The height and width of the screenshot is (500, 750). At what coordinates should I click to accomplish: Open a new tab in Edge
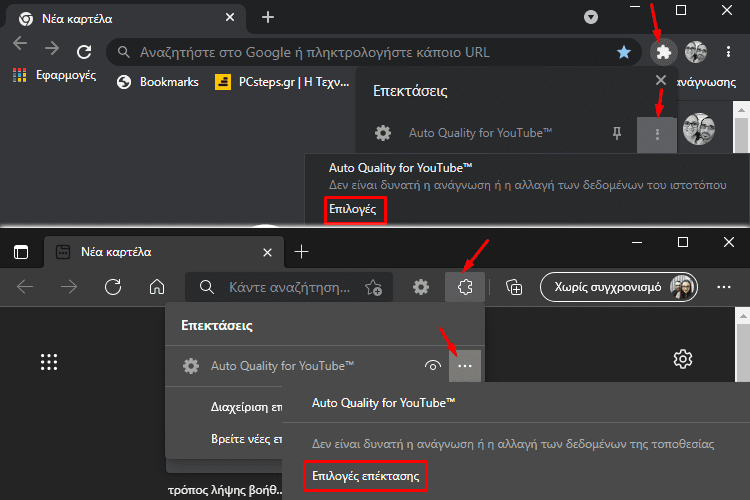(301, 252)
